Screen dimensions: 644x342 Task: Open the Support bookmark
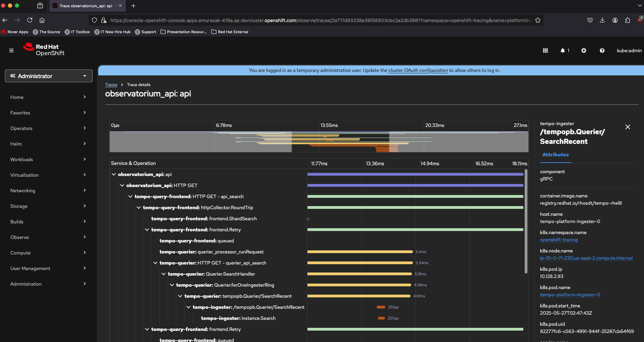point(145,32)
